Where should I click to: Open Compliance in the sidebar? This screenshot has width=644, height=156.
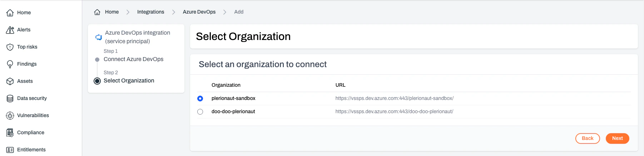pos(31,132)
